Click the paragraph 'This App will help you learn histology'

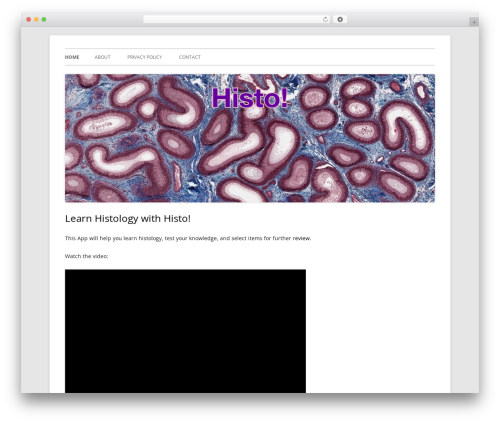pyautogui.click(x=188, y=238)
